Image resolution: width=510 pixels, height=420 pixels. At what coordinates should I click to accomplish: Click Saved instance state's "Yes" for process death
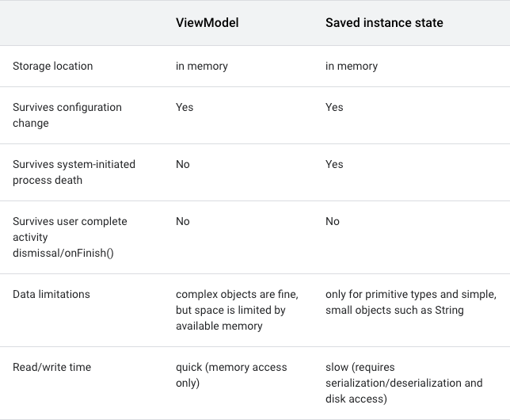pyautogui.click(x=334, y=164)
